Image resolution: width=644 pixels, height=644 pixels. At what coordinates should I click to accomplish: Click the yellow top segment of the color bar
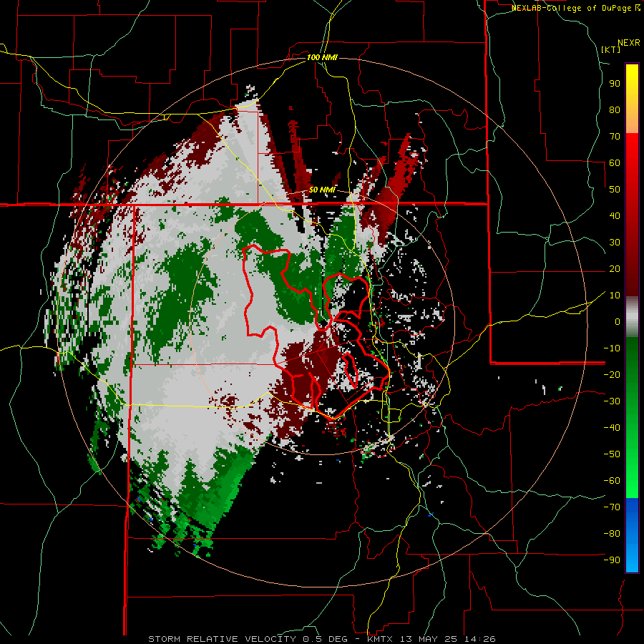coord(632,99)
